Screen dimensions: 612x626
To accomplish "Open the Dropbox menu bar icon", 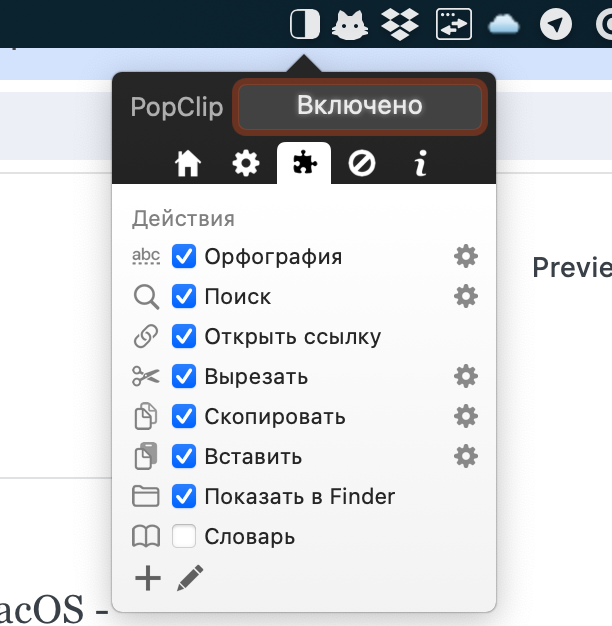I will (400, 25).
